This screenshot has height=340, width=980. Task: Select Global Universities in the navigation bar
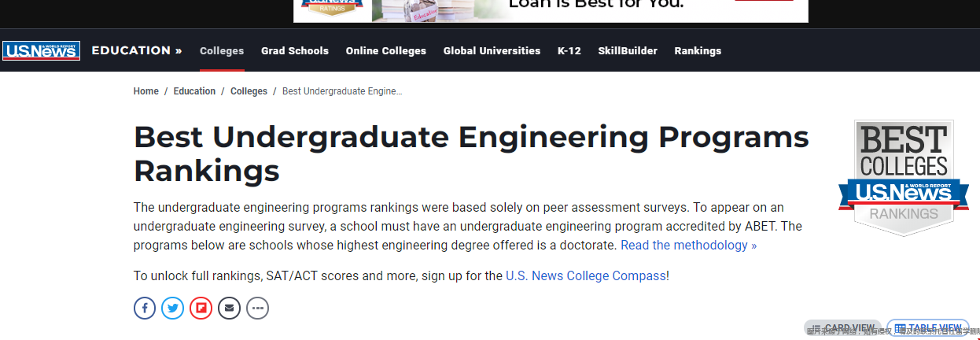click(492, 51)
